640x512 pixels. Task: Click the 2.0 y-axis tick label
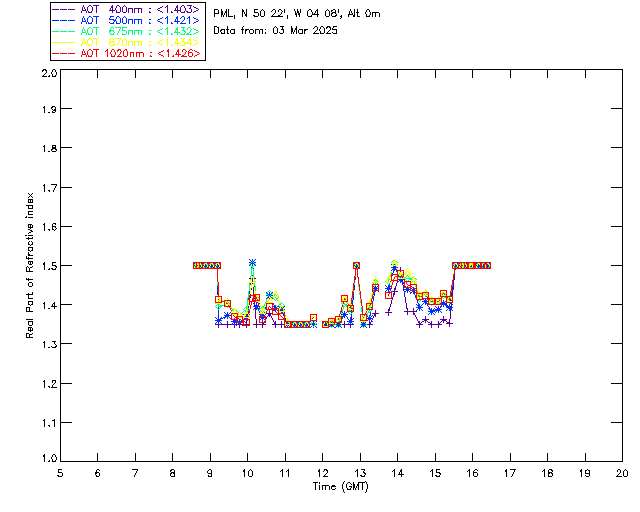49,73
